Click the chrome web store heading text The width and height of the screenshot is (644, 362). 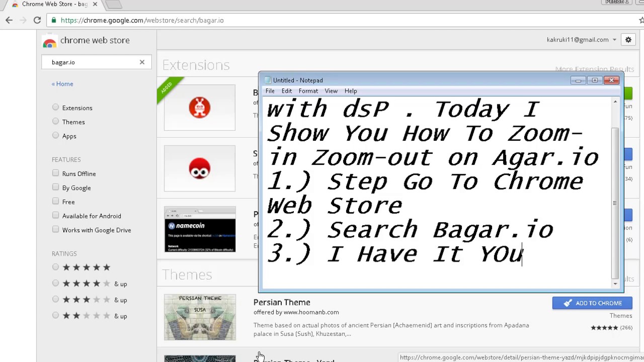pos(95,40)
